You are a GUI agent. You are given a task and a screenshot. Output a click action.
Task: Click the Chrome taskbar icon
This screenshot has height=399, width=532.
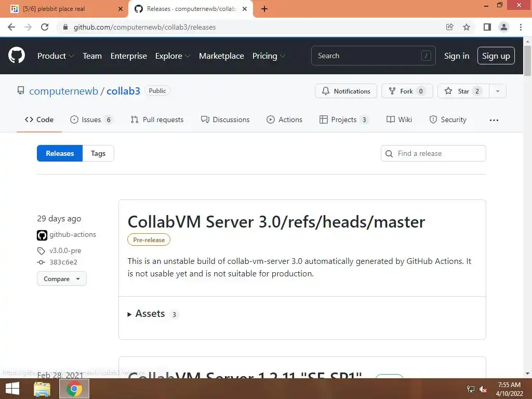click(x=74, y=389)
